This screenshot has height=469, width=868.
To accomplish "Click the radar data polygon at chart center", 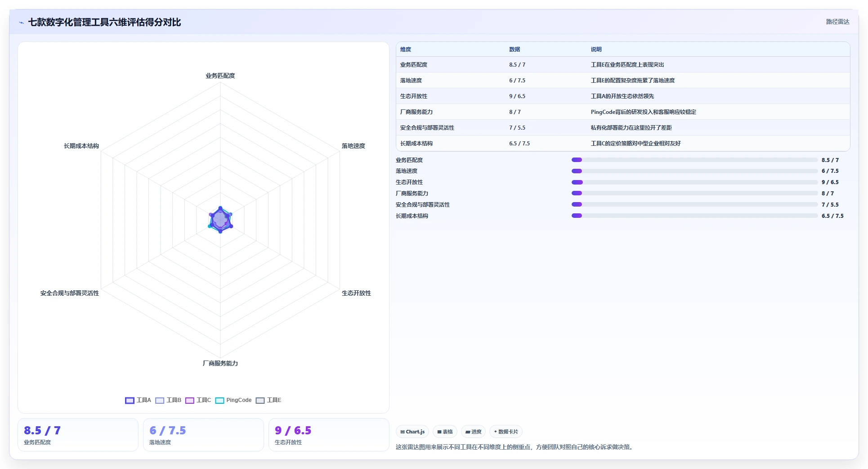I will point(220,220).
